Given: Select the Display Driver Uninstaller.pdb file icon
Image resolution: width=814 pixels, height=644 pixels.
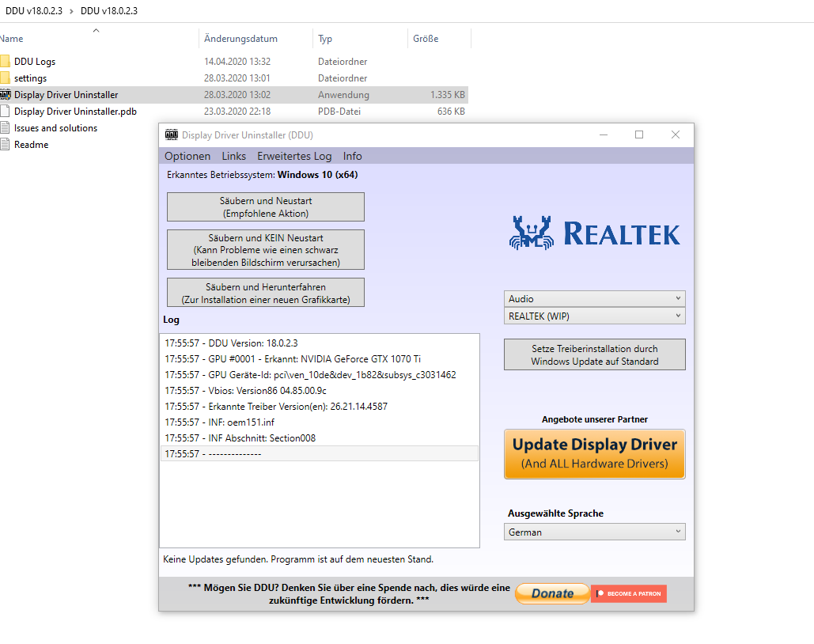Looking at the screenshot, I should pos(5,111).
